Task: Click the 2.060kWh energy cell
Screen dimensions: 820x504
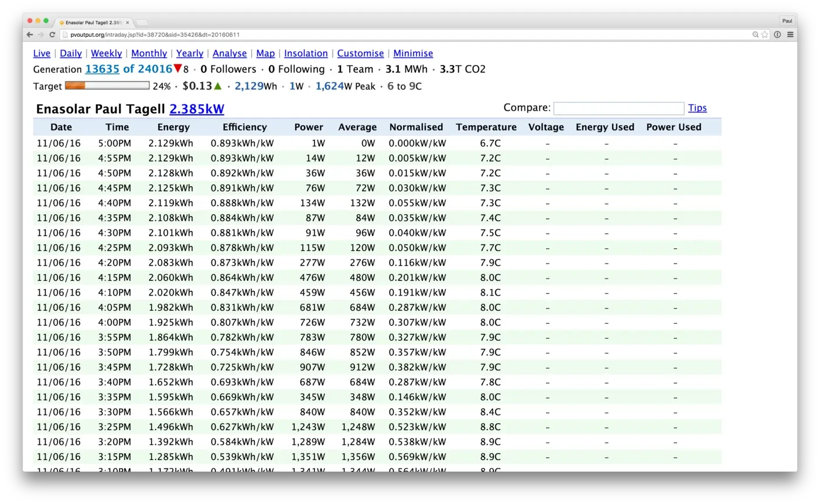Action: pyautogui.click(x=170, y=277)
